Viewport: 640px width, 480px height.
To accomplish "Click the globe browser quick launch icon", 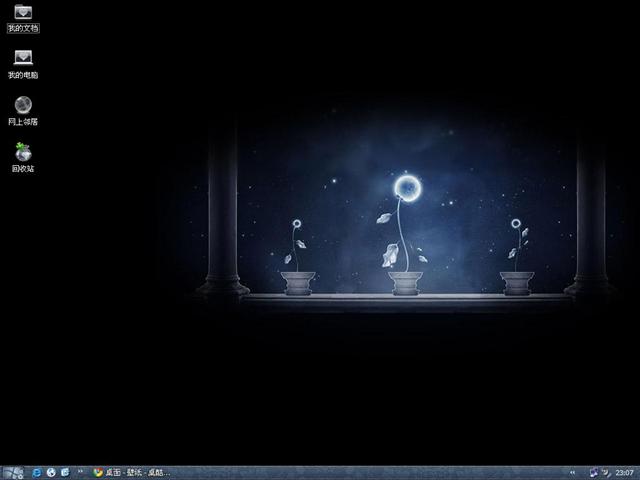I will point(51,473).
